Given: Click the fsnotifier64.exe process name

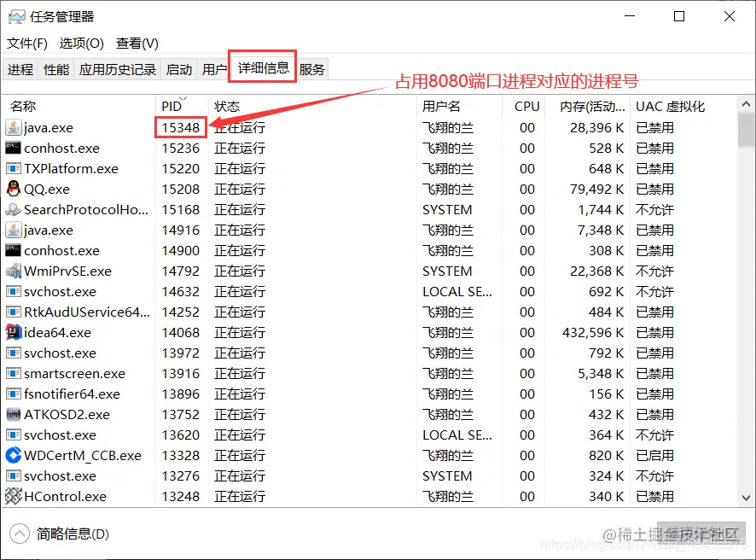Looking at the screenshot, I should (72, 394).
